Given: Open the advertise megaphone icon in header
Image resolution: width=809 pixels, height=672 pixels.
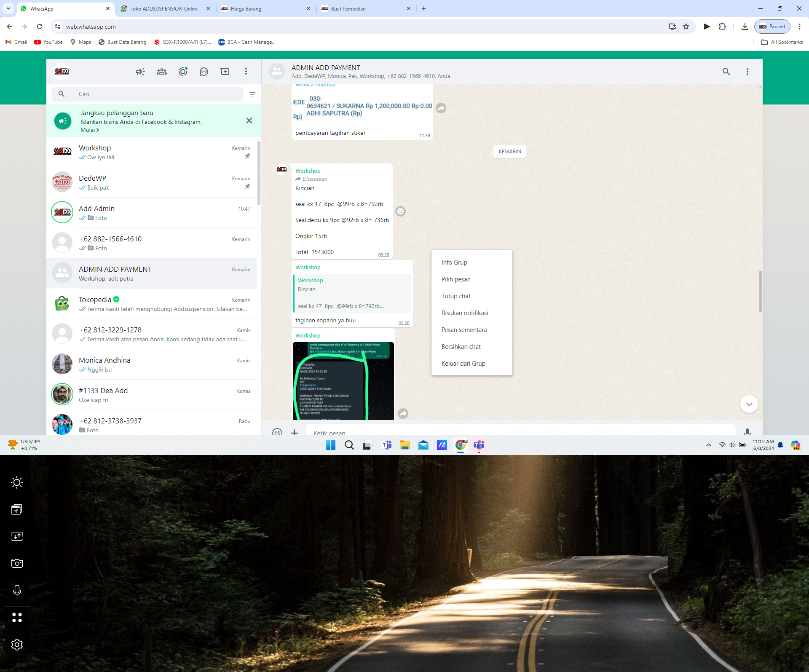Looking at the screenshot, I should [140, 72].
